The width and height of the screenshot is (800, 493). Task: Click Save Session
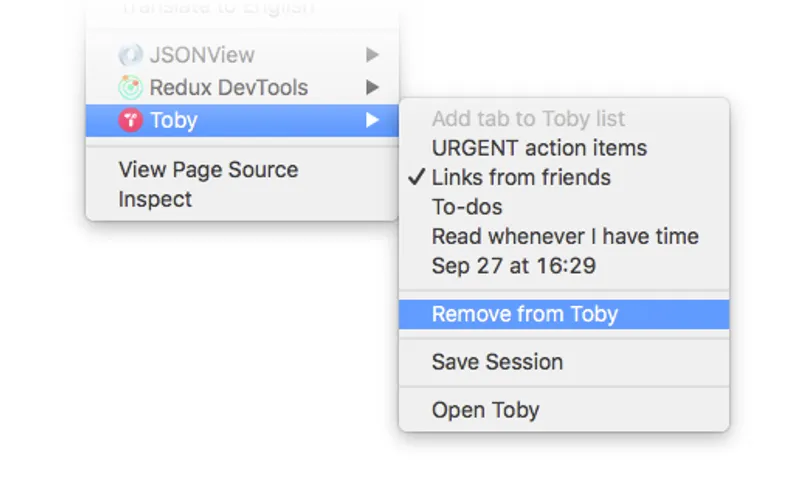point(497,362)
